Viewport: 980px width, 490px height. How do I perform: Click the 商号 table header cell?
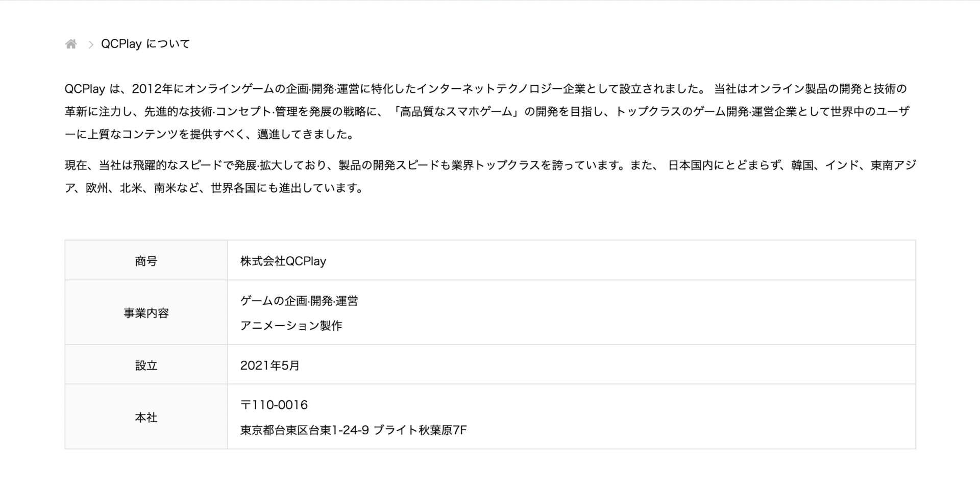coord(146,260)
